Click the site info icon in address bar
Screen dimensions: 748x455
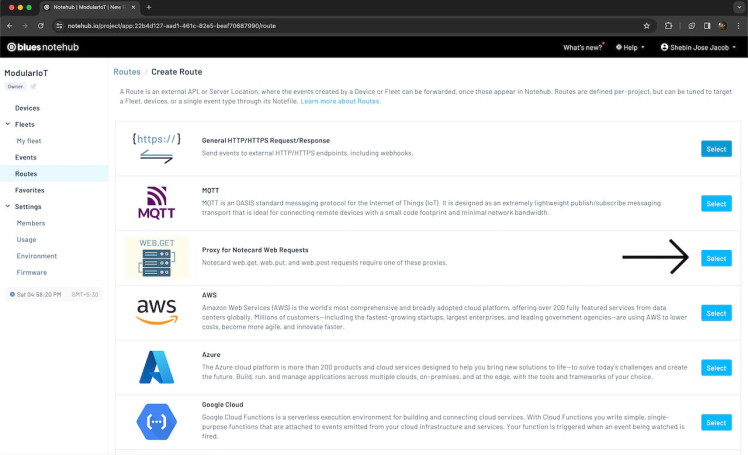coord(59,26)
